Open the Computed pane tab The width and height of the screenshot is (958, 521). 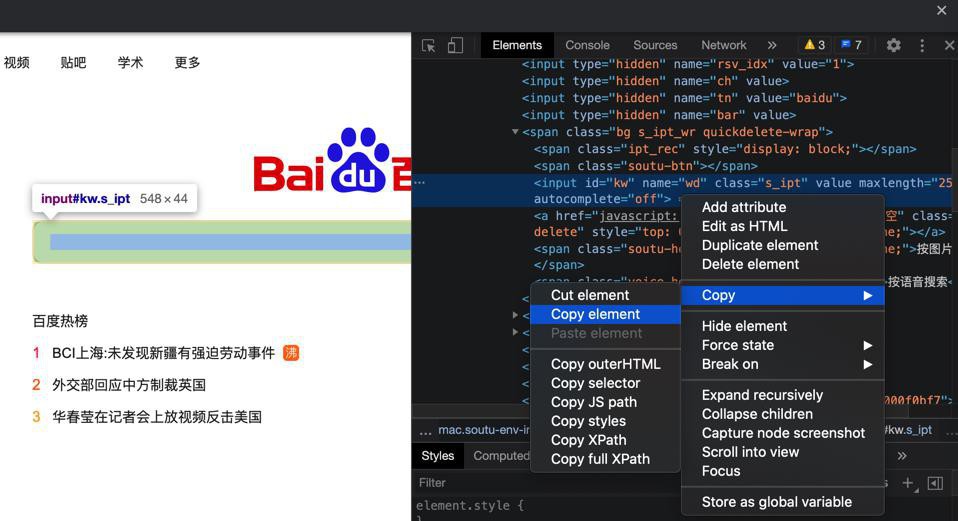click(501, 456)
